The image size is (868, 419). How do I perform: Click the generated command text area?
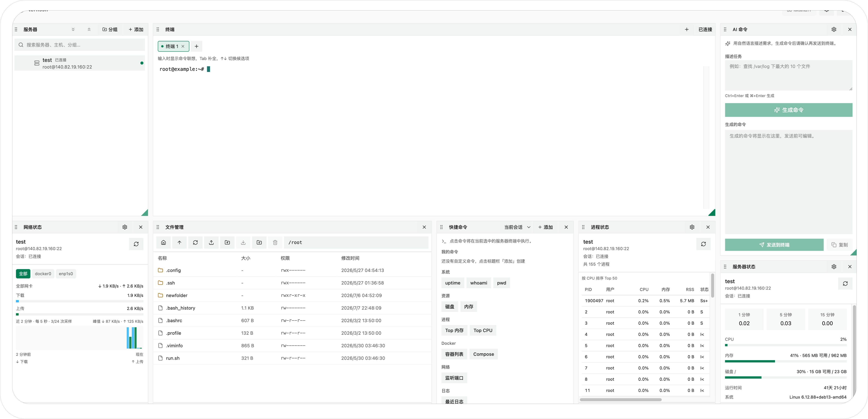click(x=788, y=182)
